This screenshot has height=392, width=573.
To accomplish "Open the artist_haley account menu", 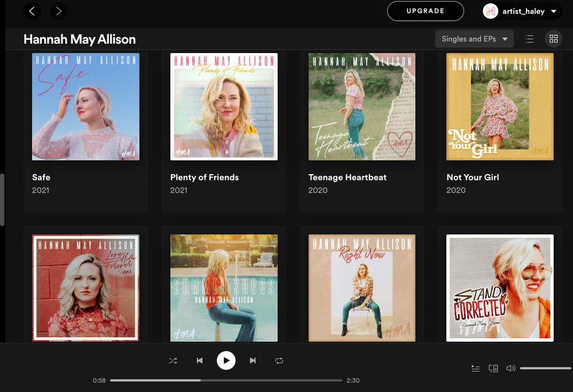I will [x=523, y=11].
